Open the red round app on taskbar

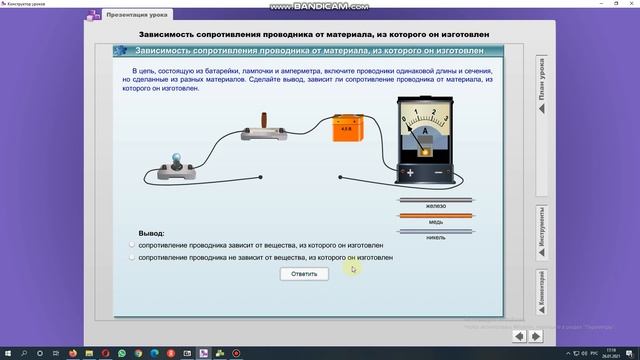[171, 353]
